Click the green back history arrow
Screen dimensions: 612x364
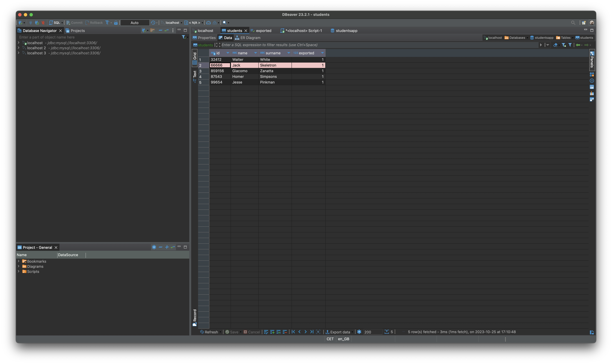(578, 45)
